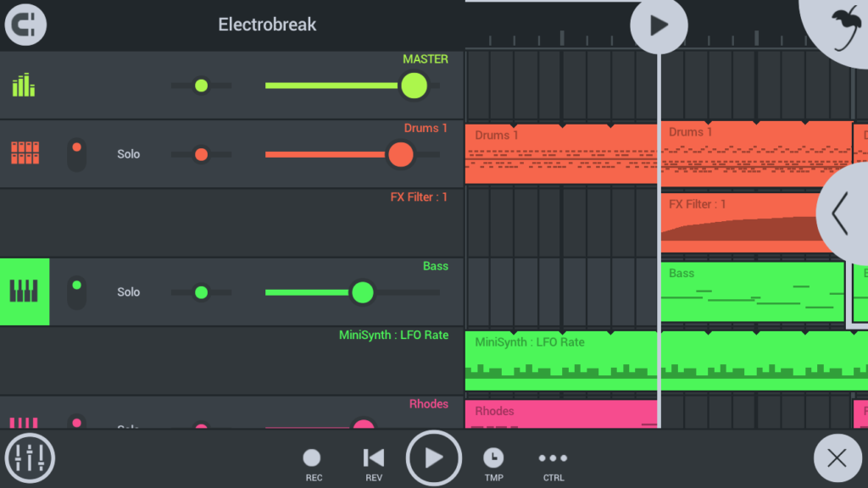
Task: Adjust the Bass volume slider
Action: pos(352,292)
